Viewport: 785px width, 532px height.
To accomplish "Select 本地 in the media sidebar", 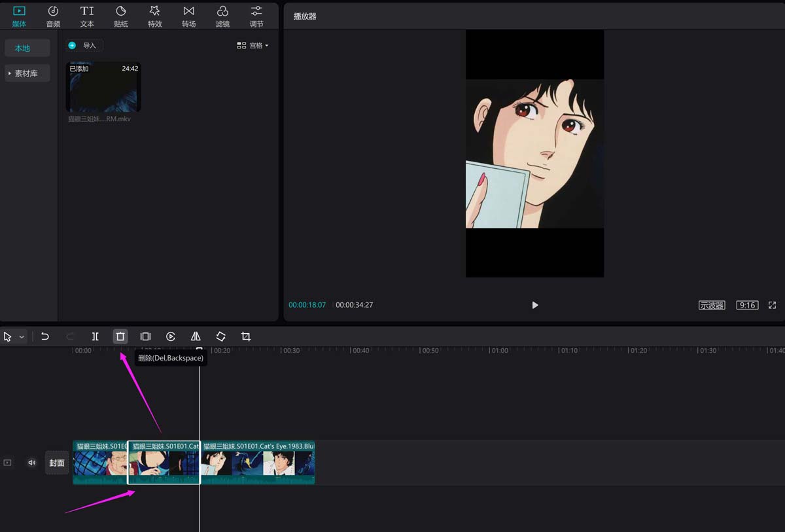I will (x=27, y=48).
